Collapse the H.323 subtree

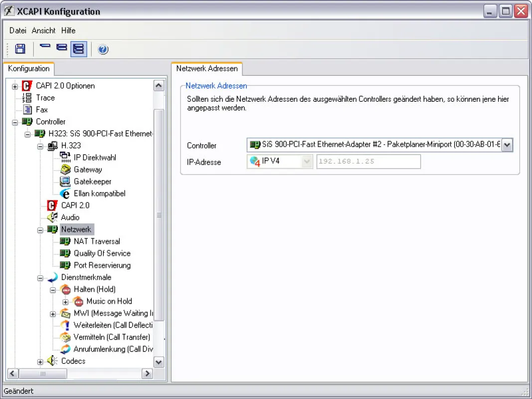pyautogui.click(x=40, y=147)
